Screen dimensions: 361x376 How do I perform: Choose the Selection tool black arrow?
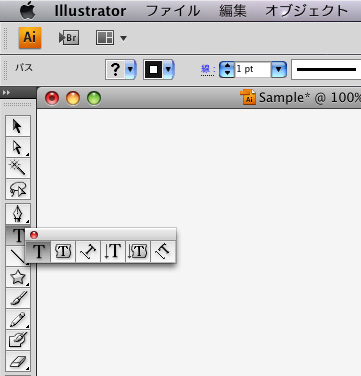(x=18, y=126)
